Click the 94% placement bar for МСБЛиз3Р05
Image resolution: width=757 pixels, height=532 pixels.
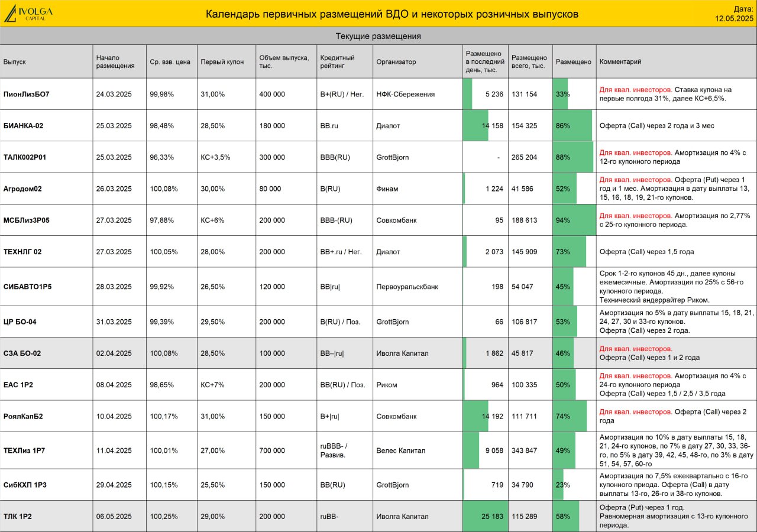[x=574, y=220]
